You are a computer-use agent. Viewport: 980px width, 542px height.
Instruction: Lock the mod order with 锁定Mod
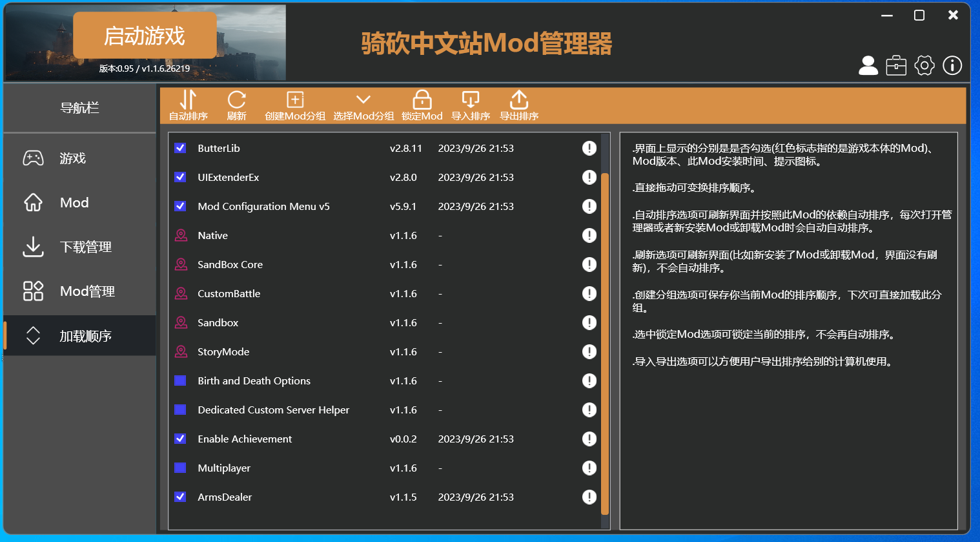point(422,105)
